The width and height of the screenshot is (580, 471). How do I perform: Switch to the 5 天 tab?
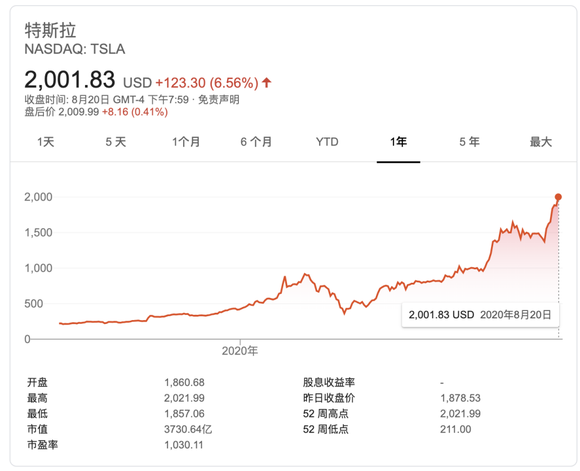point(116,142)
